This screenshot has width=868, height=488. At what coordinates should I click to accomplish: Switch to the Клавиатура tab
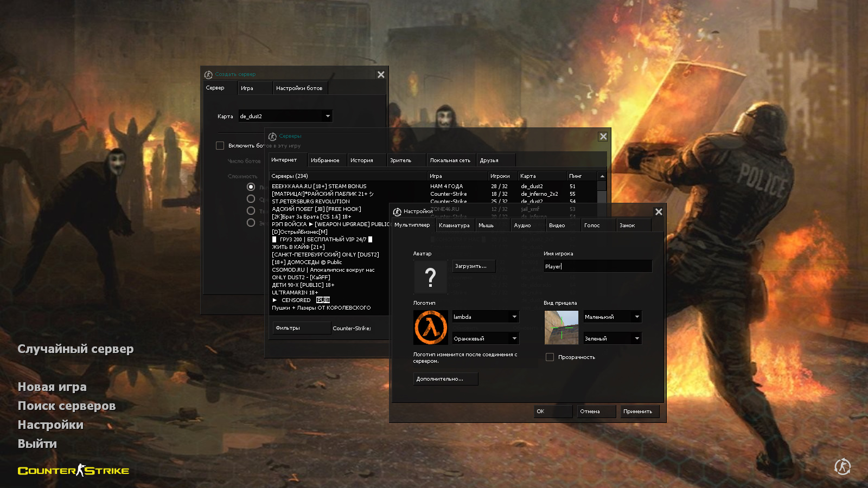454,226
